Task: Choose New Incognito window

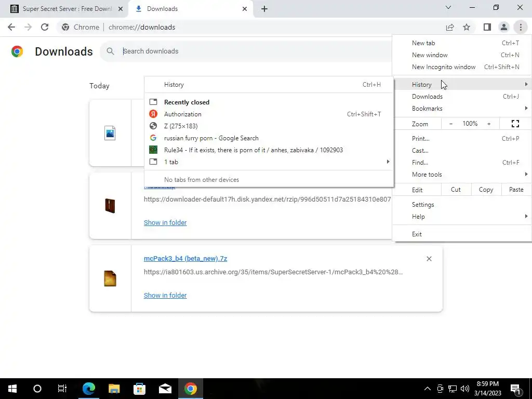Action: [462, 67]
